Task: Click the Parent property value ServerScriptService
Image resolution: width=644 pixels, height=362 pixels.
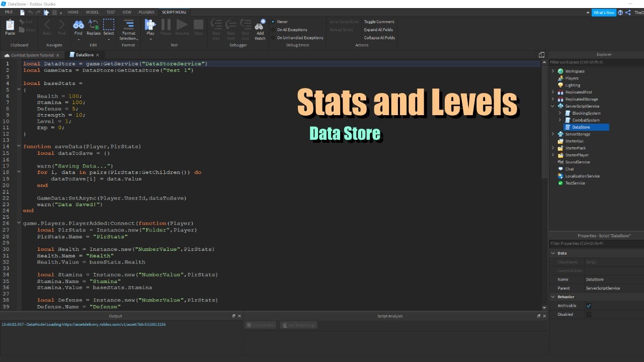Action: tap(603, 289)
